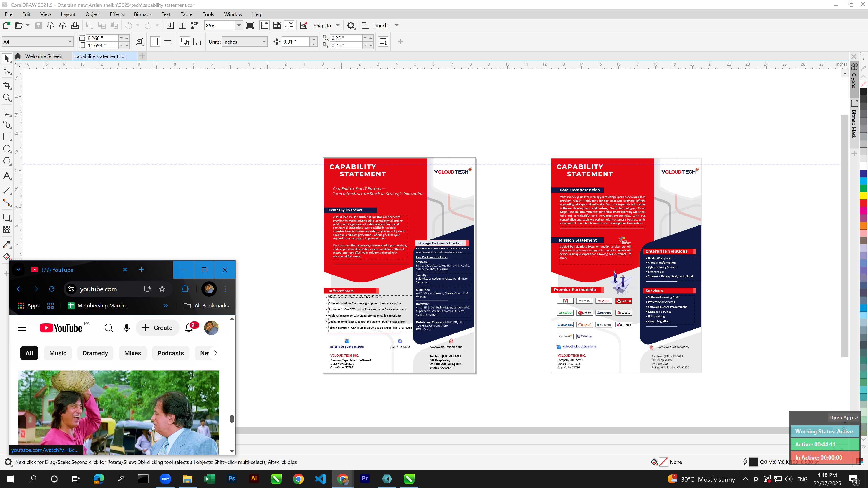This screenshot has height=488, width=868.
Task: Select the Music chip on YouTube
Action: coord(58,353)
